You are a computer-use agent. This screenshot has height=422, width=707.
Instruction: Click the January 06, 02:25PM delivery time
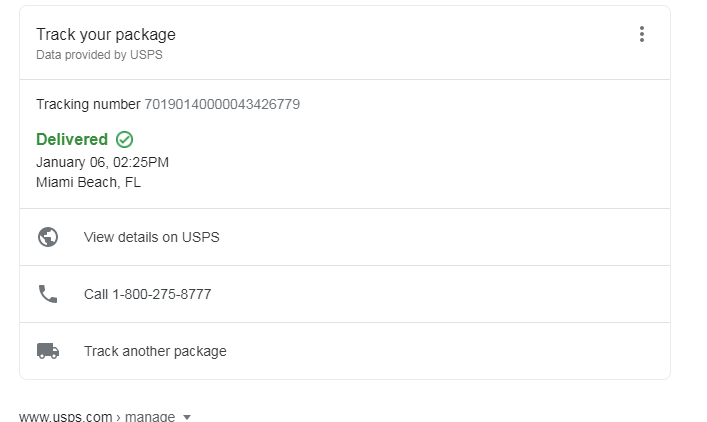[102, 162]
